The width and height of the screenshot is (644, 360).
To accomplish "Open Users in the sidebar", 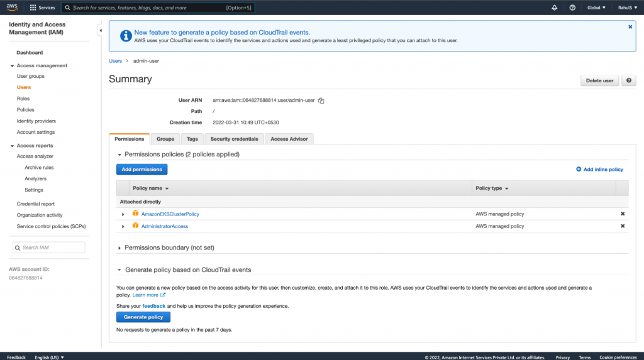I will click(x=24, y=87).
